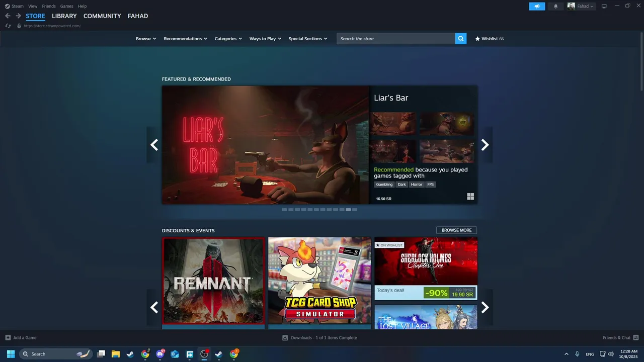Click the forward navigation arrow in Steam
The height and width of the screenshot is (362, 644).
pos(18,16)
